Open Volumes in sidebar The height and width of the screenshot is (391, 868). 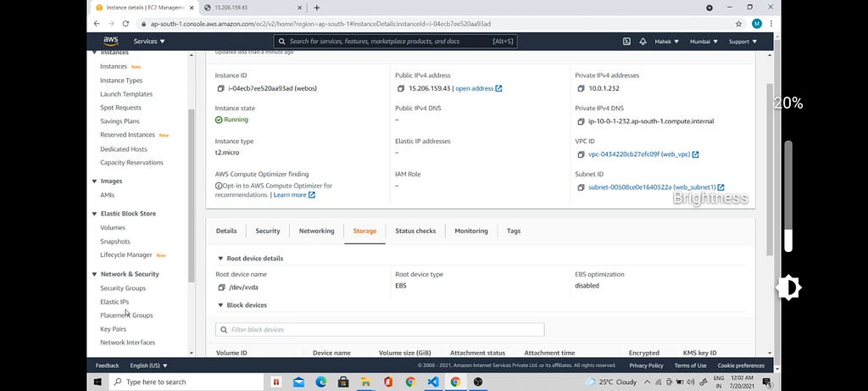[113, 227]
